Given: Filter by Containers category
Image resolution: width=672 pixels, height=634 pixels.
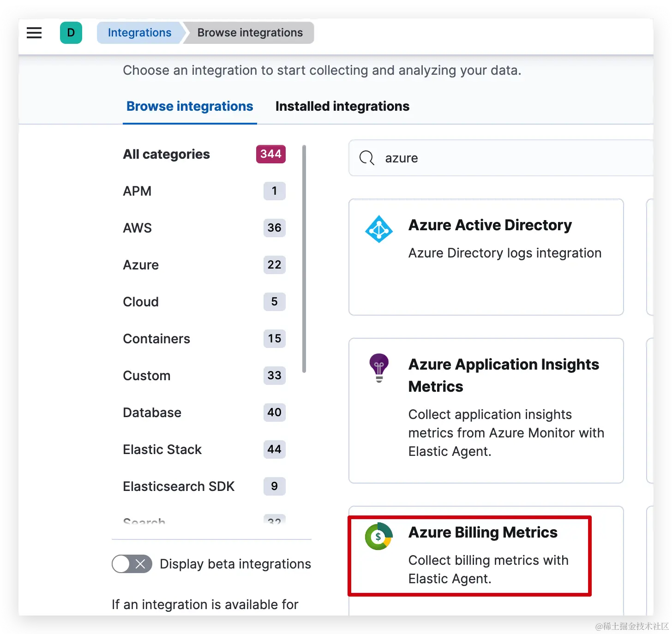Looking at the screenshot, I should [x=204, y=339].
